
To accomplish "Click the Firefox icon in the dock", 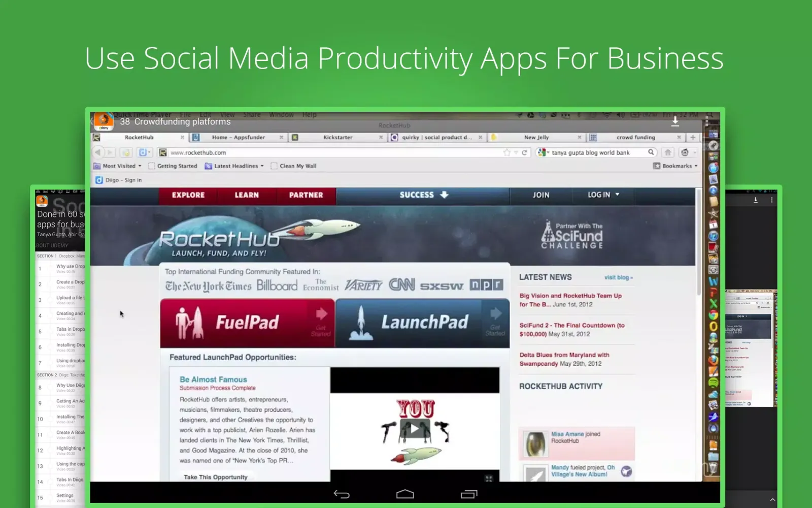I will click(714, 360).
